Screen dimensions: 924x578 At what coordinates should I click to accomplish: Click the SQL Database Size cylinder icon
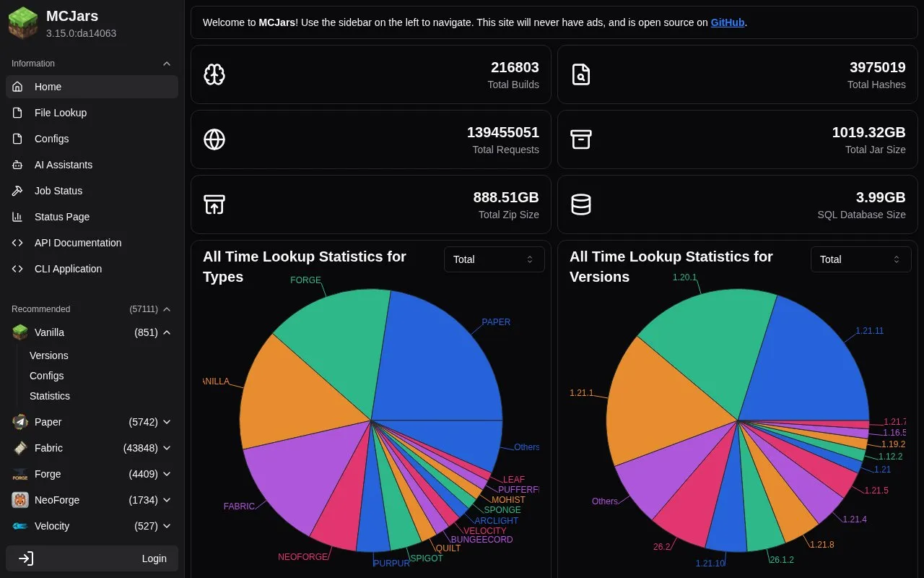tap(581, 204)
